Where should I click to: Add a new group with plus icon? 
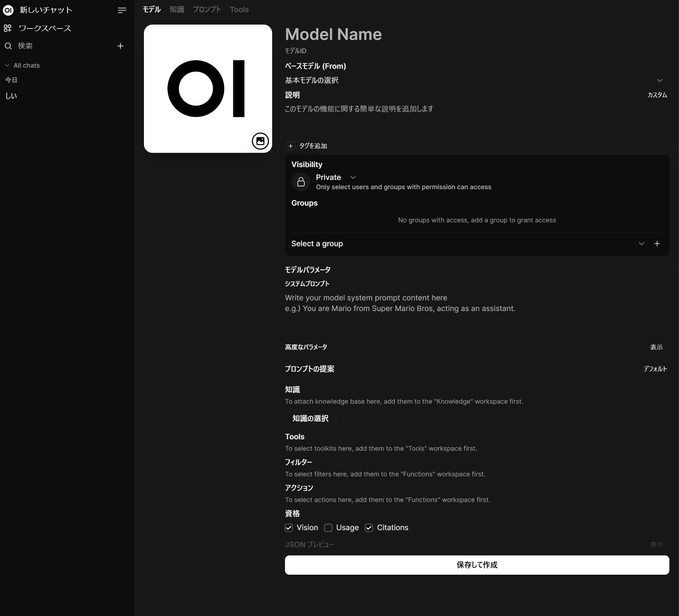pos(657,243)
